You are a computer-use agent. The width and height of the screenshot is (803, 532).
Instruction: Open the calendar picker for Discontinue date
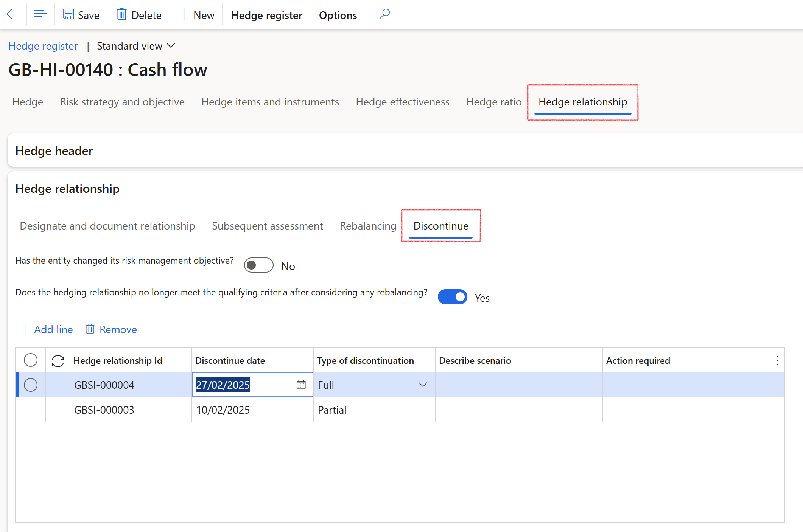(301, 385)
